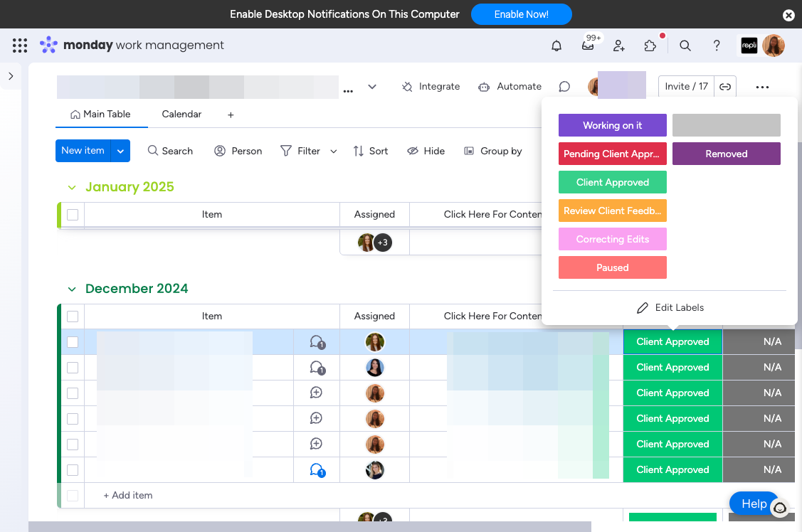Open the apps grid switcher icon
Viewport: 802px width, 532px height.
19,46
